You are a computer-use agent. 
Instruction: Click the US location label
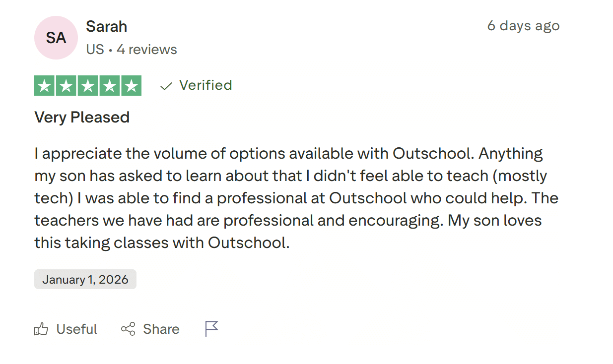[x=95, y=49]
